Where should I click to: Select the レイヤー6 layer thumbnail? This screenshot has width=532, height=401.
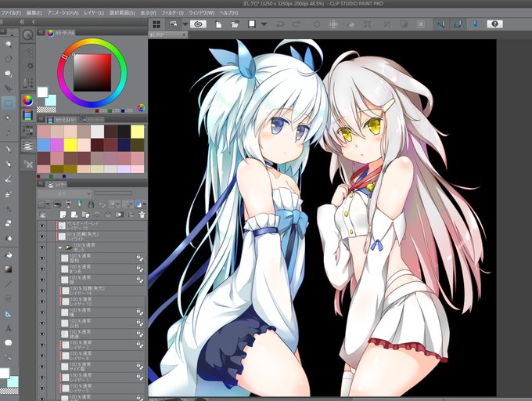(65, 356)
